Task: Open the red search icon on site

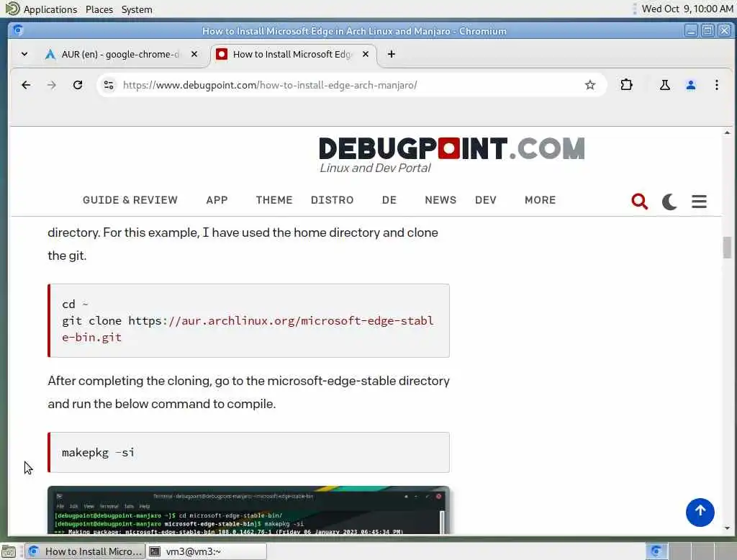Action: [x=639, y=202]
